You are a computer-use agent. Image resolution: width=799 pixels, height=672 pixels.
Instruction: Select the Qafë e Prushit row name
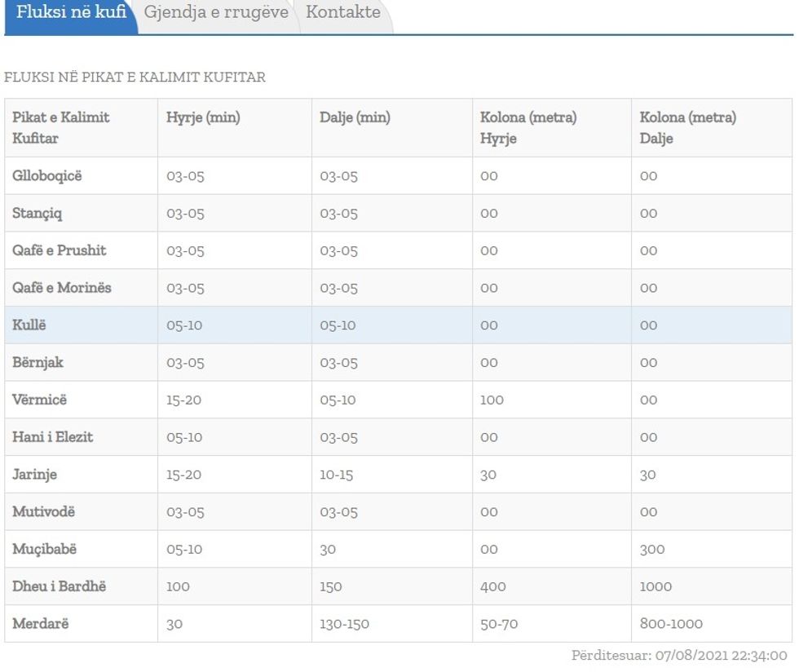click(x=60, y=250)
